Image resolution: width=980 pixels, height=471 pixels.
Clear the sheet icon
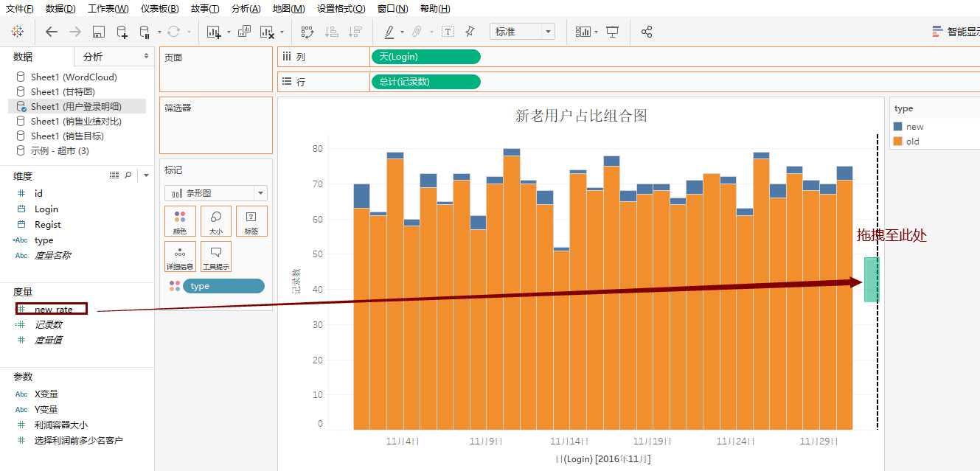coord(268,32)
